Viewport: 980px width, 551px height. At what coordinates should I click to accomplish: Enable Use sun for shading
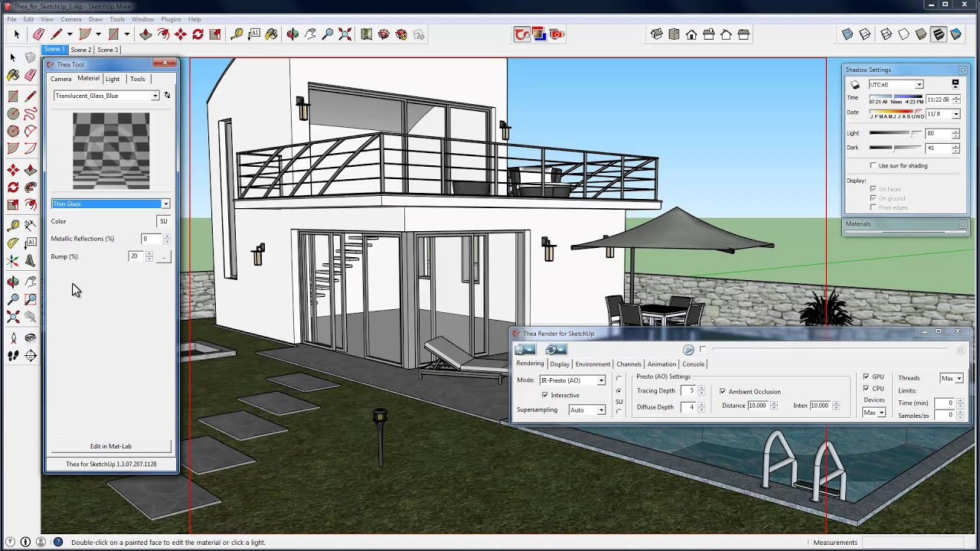(873, 165)
